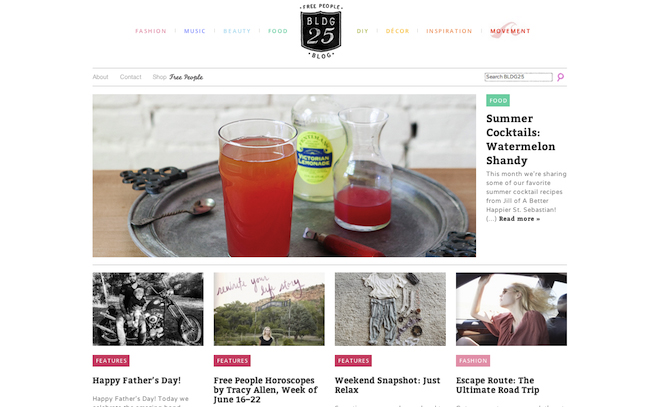
Task: Click the green Food tag badge
Action: pyautogui.click(x=498, y=101)
